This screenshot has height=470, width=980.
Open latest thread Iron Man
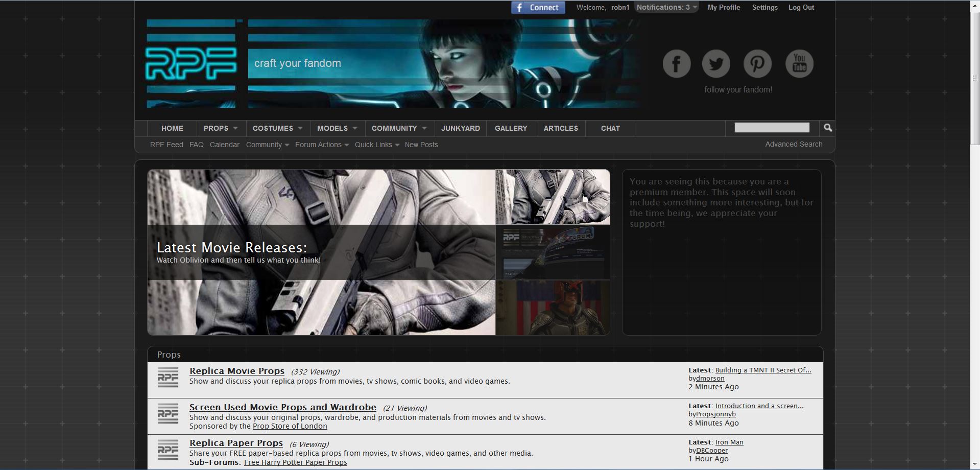click(729, 442)
